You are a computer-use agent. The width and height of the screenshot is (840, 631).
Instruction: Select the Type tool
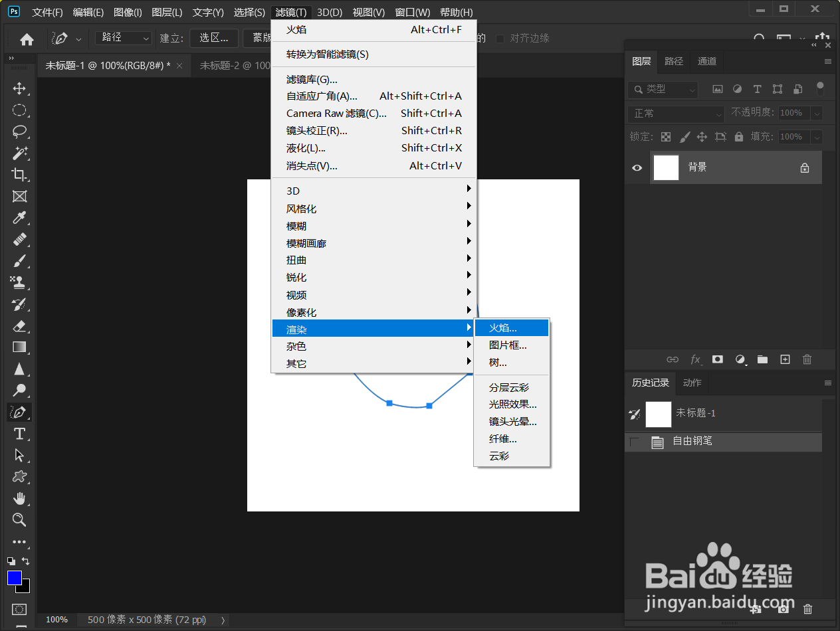click(19, 434)
